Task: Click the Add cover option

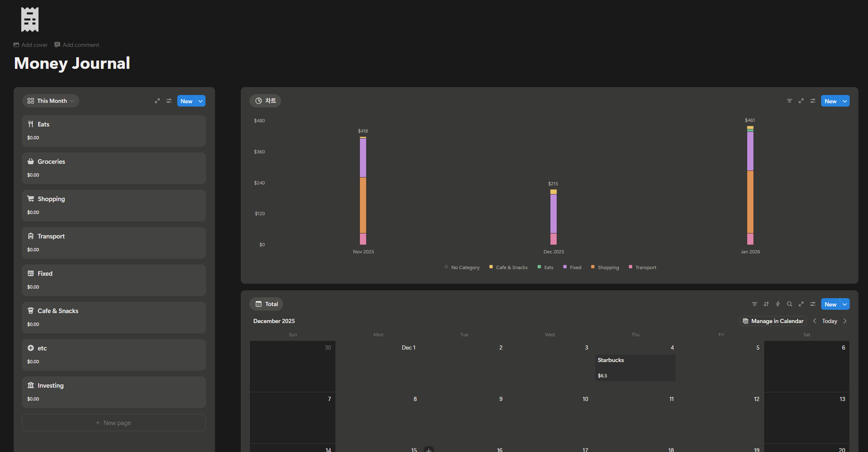Action: [30, 45]
